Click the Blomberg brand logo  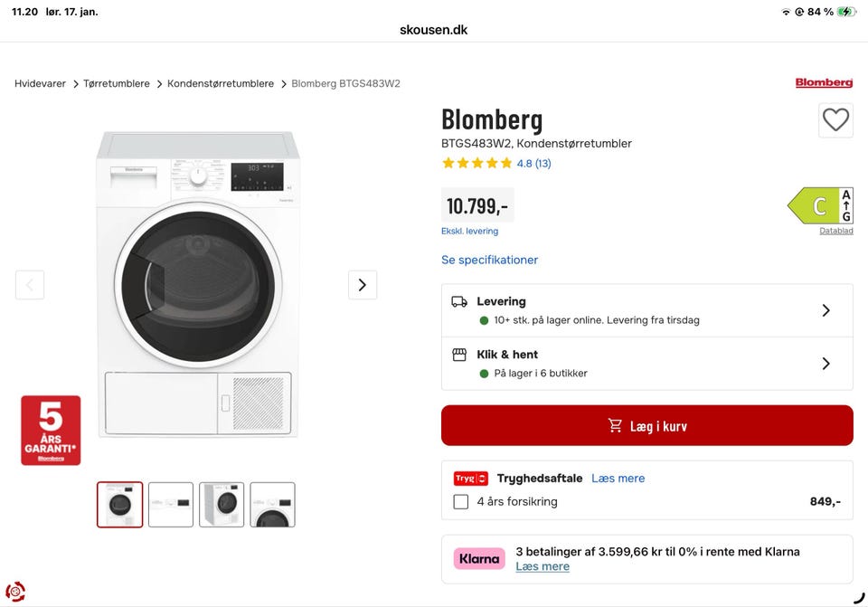pyautogui.click(x=824, y=83)
